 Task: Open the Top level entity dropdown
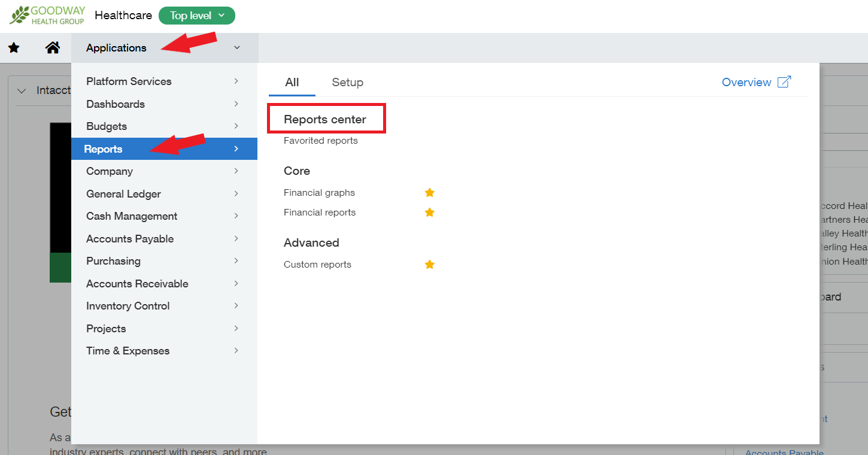[x=197, y=16]
